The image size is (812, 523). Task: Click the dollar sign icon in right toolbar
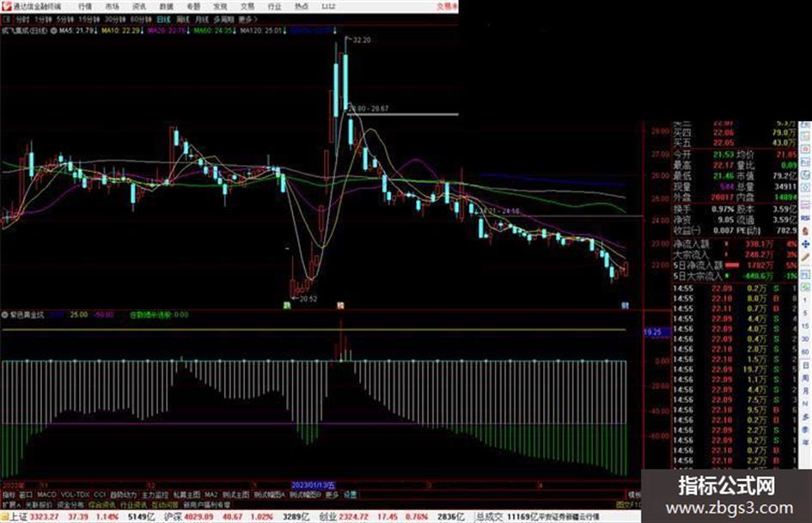point(805,230)
